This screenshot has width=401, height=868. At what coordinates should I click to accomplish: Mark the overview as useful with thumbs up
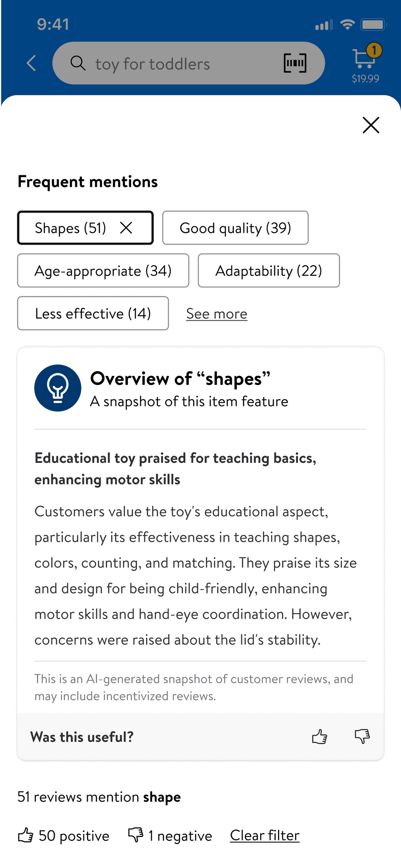(320, 737)
